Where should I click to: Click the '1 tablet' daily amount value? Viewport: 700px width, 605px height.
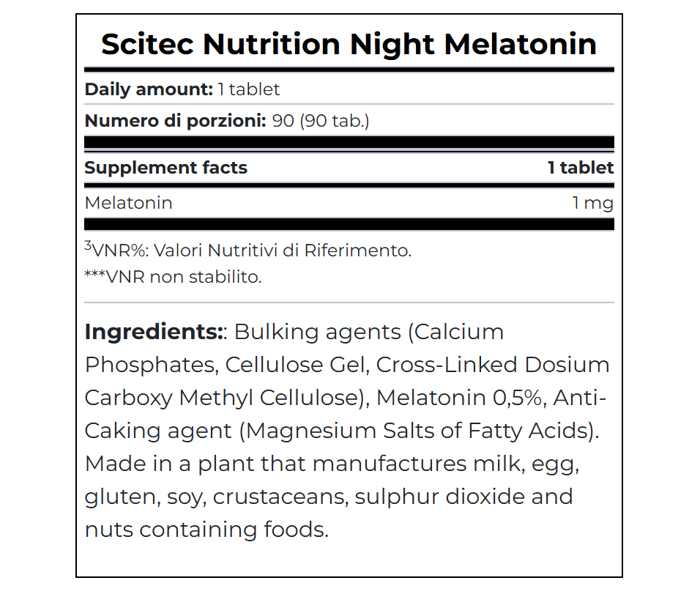pyautogui.click(x=249, y=89)
